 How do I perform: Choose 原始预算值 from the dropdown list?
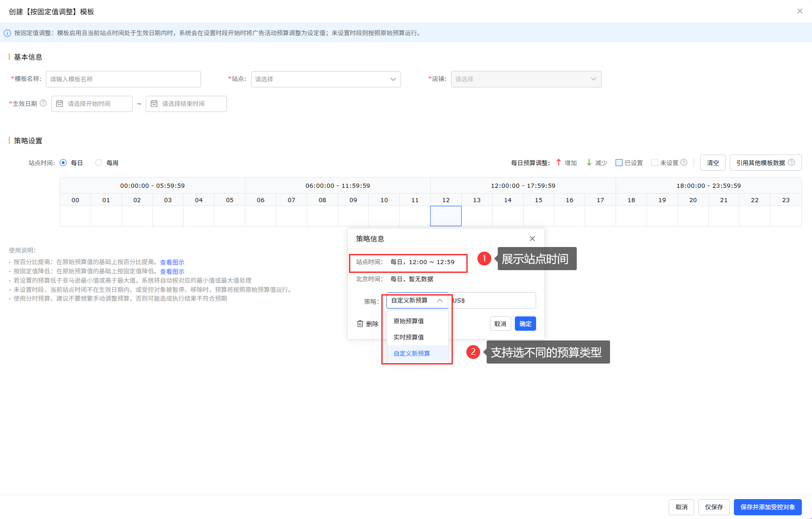(417, 321)
